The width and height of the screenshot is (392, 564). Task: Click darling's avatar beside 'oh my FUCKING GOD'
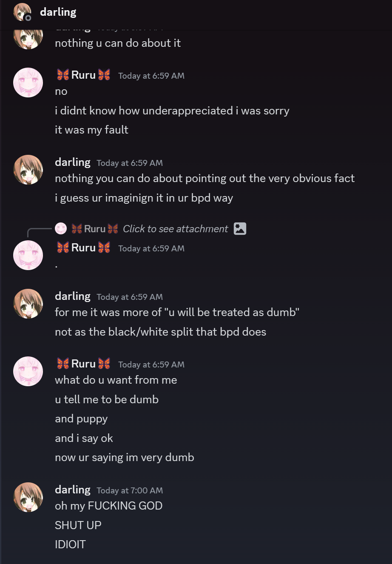pyautogui.click(x=28, y=497)
